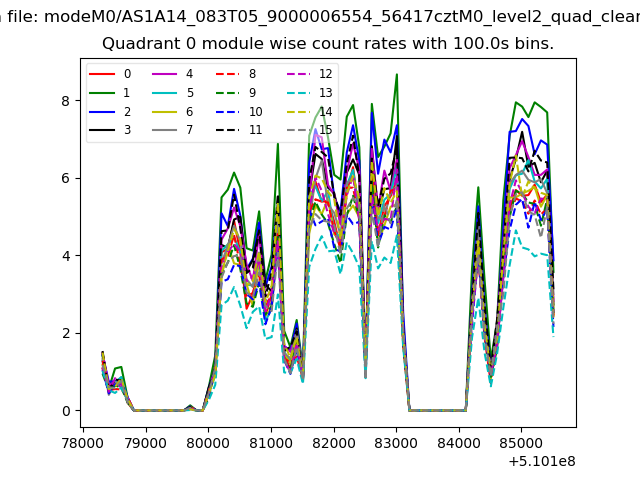Pick the black solid line legend entry 3
The image size is (640, 480).
click(102, 130)
